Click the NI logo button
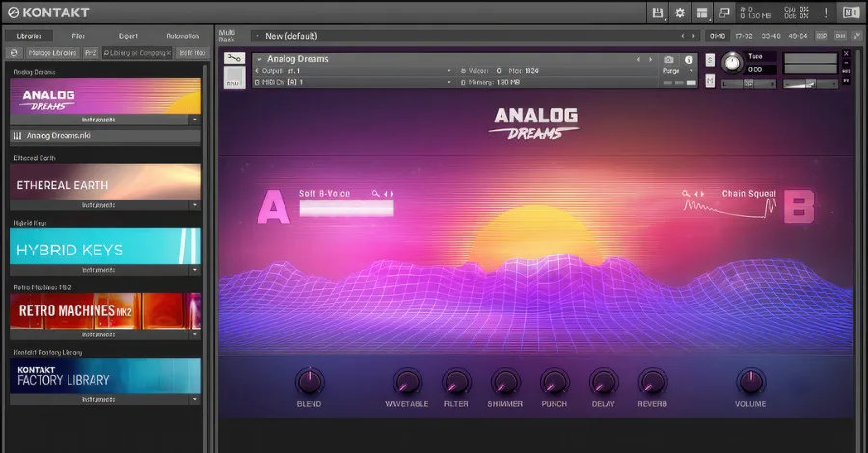 coord(851,13)
